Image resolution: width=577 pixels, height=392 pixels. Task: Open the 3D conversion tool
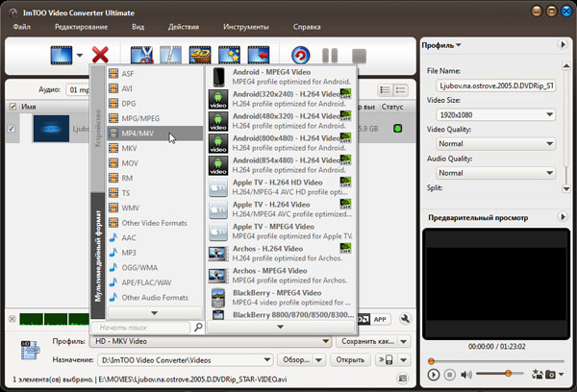click(x=201, y=57)
